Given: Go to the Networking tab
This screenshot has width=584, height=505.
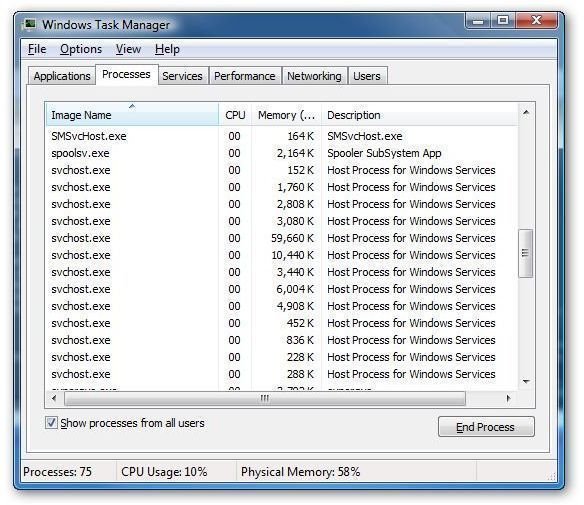Looking at the screenshot, I should coord(314,76).
